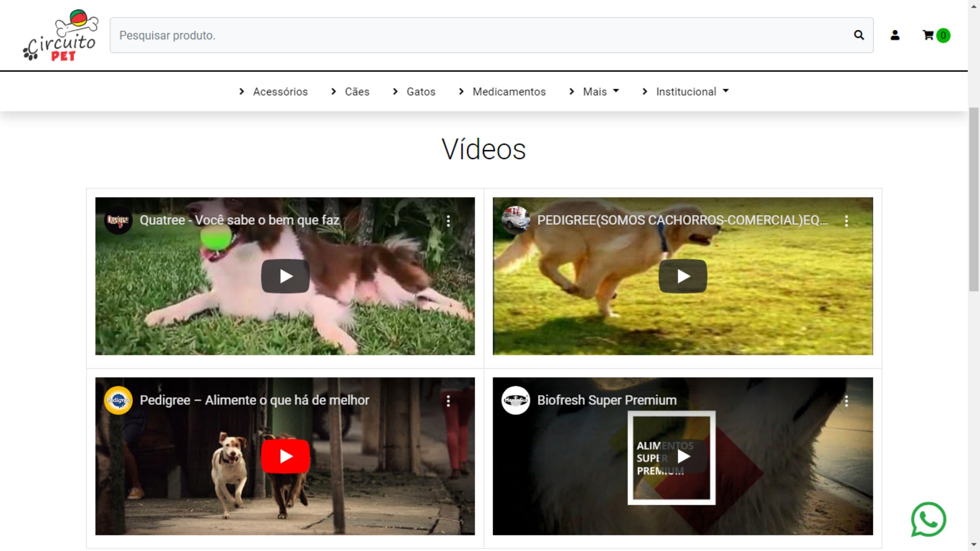980x551 pixels.
Task: Click the green cart count badge
Action: click(x=943, y=35)
